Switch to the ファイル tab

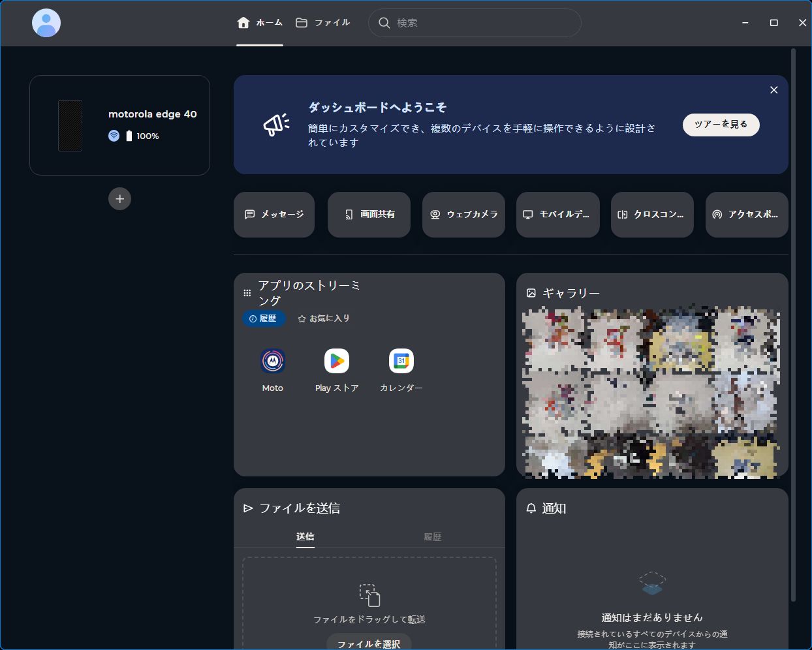pos(323,23)
